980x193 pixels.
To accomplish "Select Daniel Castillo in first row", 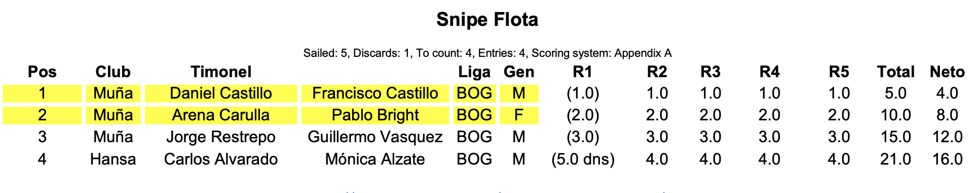I will (x=221, y=93).
